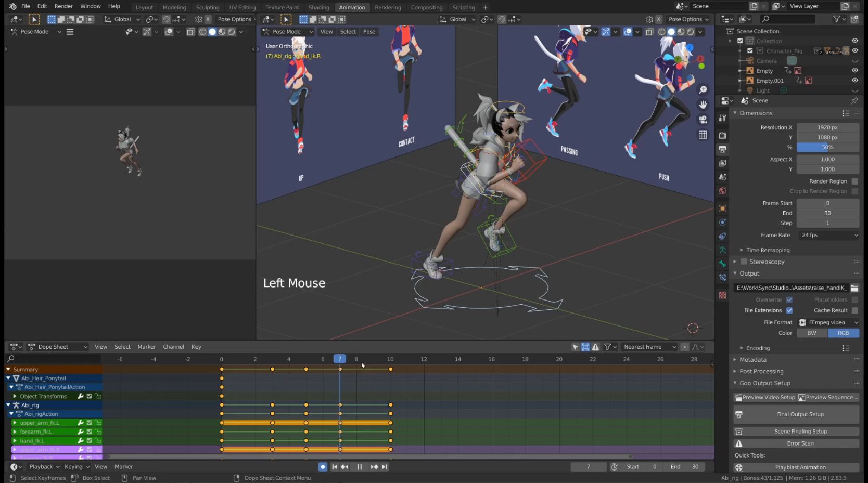868x483 pixels.
Task: Expand the Time Remapping panel
Action: (768, 250)
